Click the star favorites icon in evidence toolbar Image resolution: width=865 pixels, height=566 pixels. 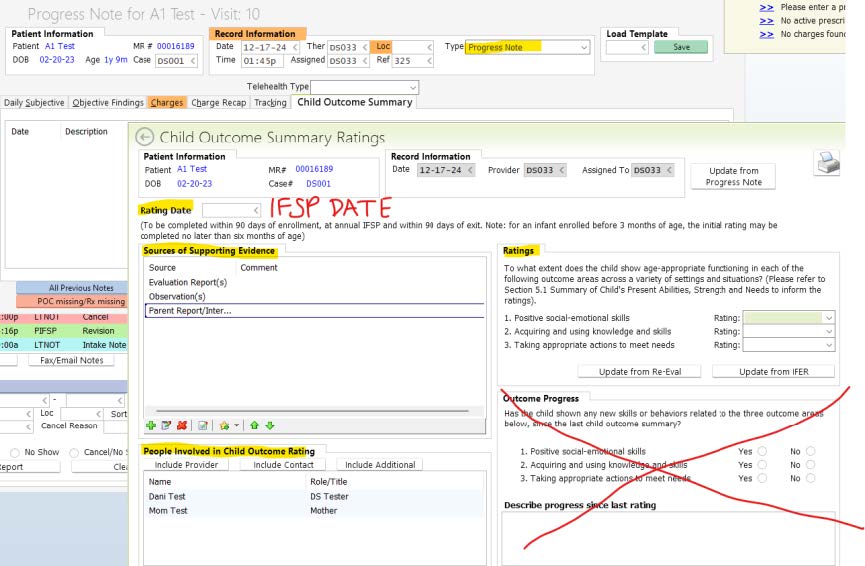point(225,425)
